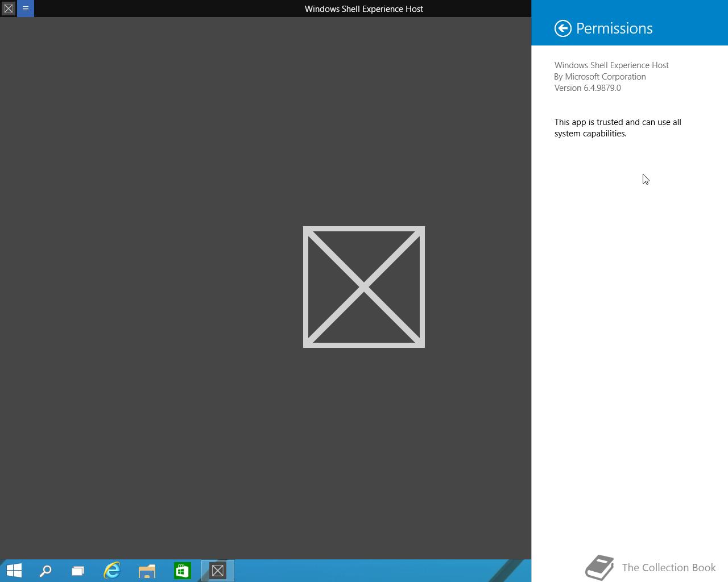This screenshot has width=728, height=582.
Task: Open Task View from the taskbar
Action: 78,571
